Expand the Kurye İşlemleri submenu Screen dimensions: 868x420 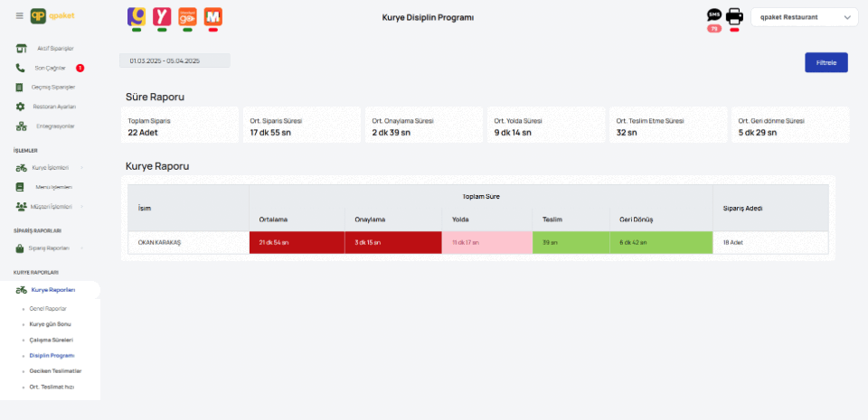point(51,167)
